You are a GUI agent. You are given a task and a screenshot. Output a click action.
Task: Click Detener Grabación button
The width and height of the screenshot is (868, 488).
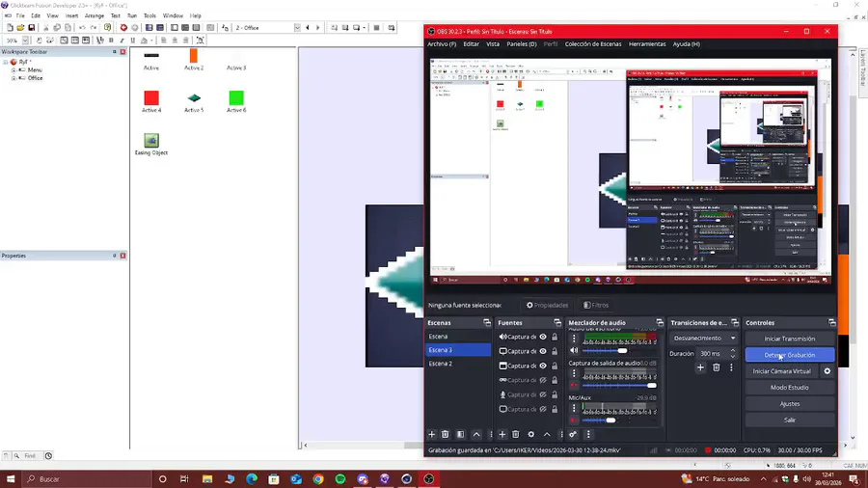click(789, 355)
